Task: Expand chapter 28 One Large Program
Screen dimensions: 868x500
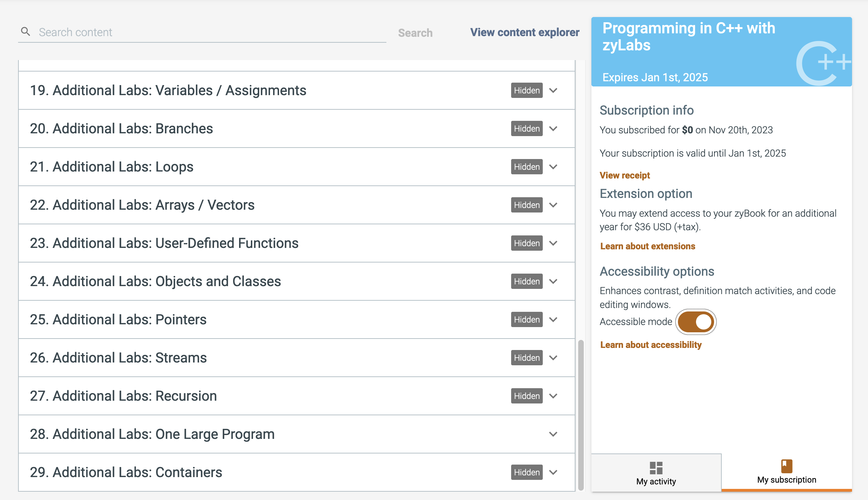Action: 554,434
